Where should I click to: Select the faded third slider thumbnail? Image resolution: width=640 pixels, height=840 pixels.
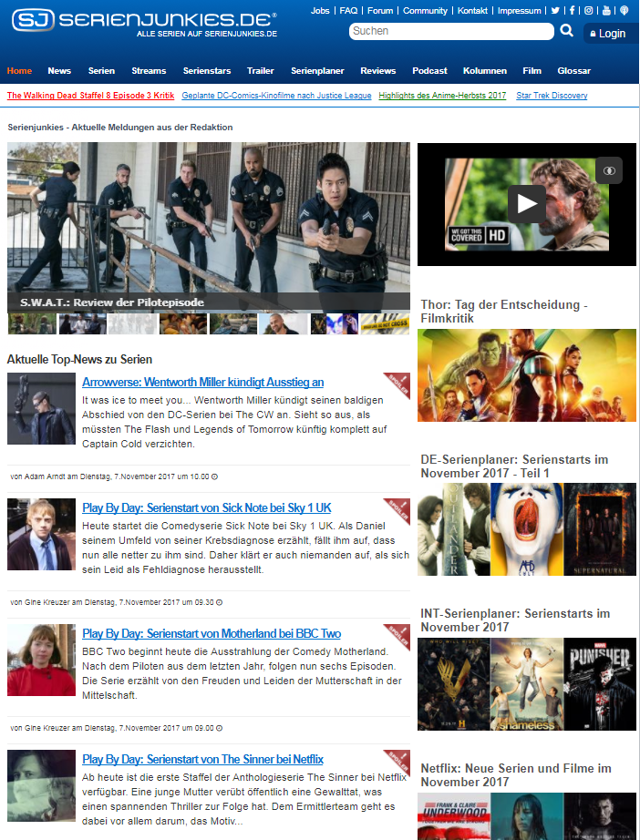click(132, 324)
